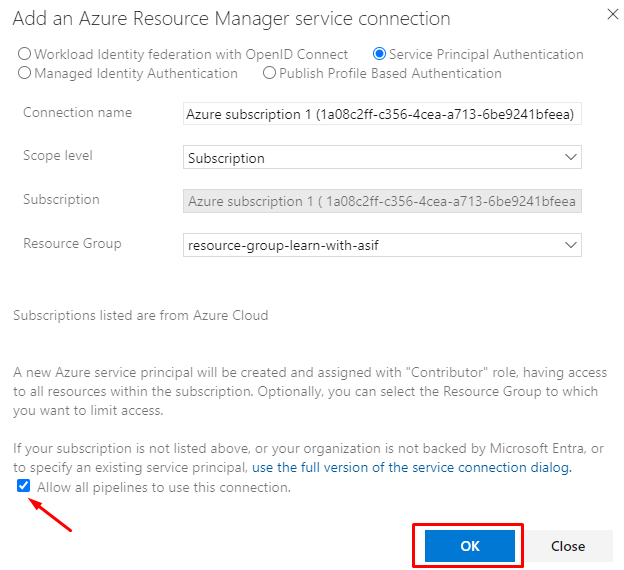Open the full version service connection dialog link
The height and width of the screenshot is (570, 624).
coord(411,467)
